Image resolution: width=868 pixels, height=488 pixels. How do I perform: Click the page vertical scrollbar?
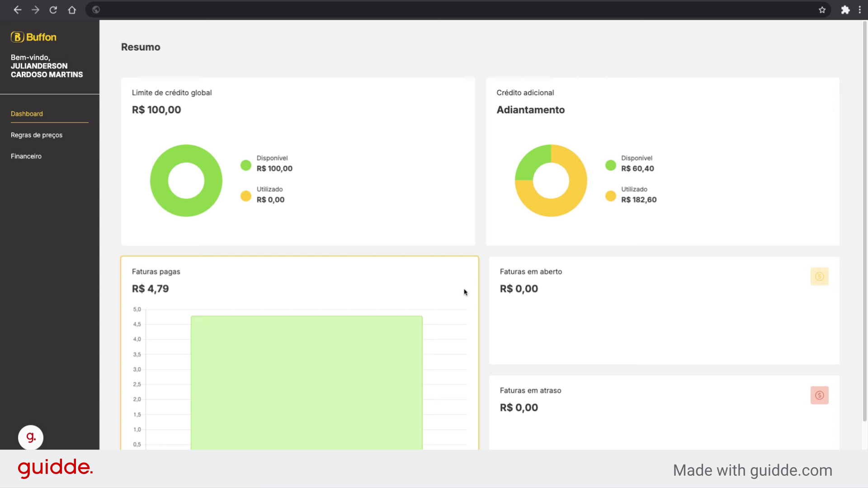coord(864,221)
